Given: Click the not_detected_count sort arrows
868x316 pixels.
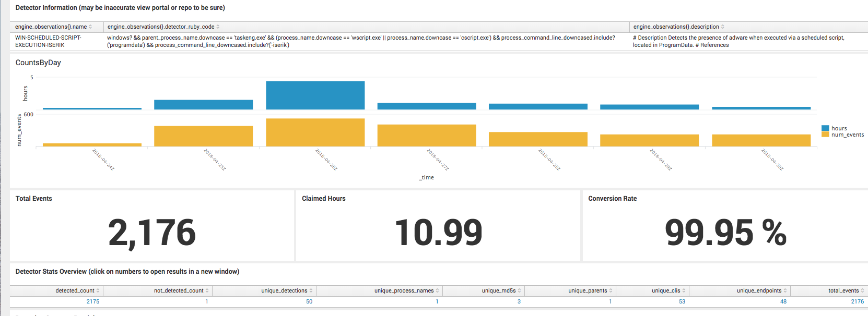Looking at the screenshot, I should point(207,290).
